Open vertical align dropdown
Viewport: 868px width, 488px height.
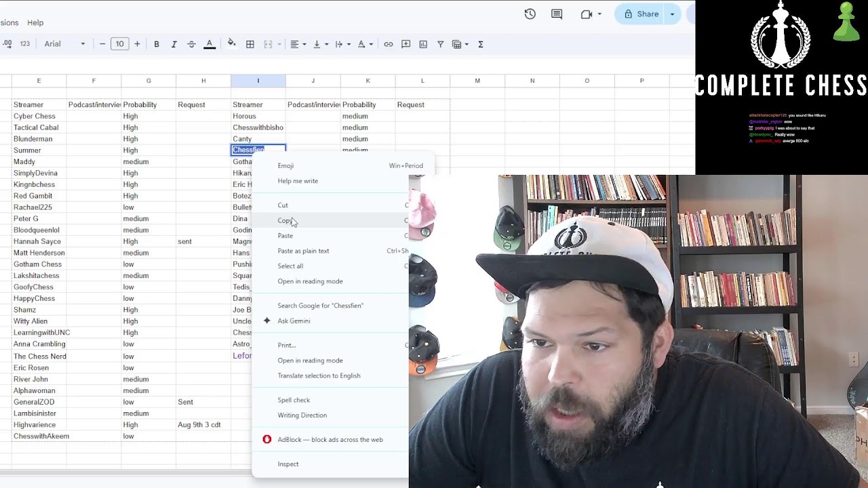point(320,44)
